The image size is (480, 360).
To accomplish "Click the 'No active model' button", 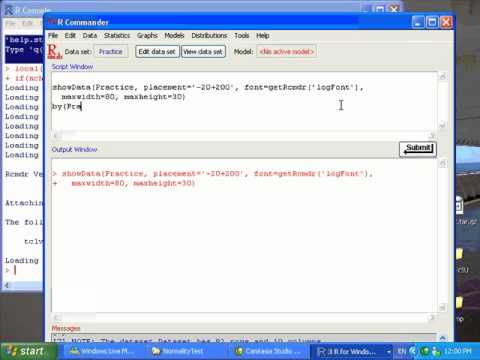I will coord(286,52).
